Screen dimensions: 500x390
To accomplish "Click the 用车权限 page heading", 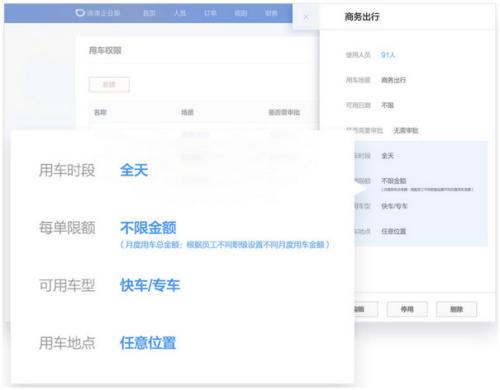I will click(x=105, y=51).
